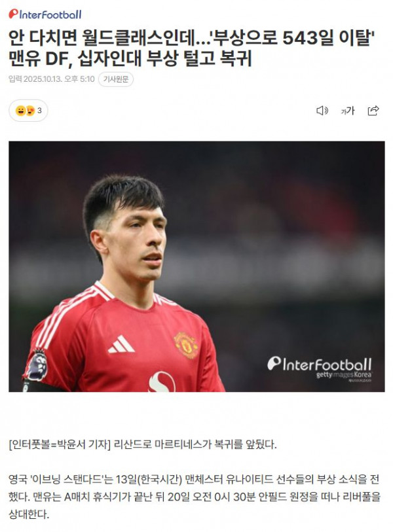Screen dimensions: 393x532
Task: Click the Adidas logo on the jersey
Action: coord(121,344)
